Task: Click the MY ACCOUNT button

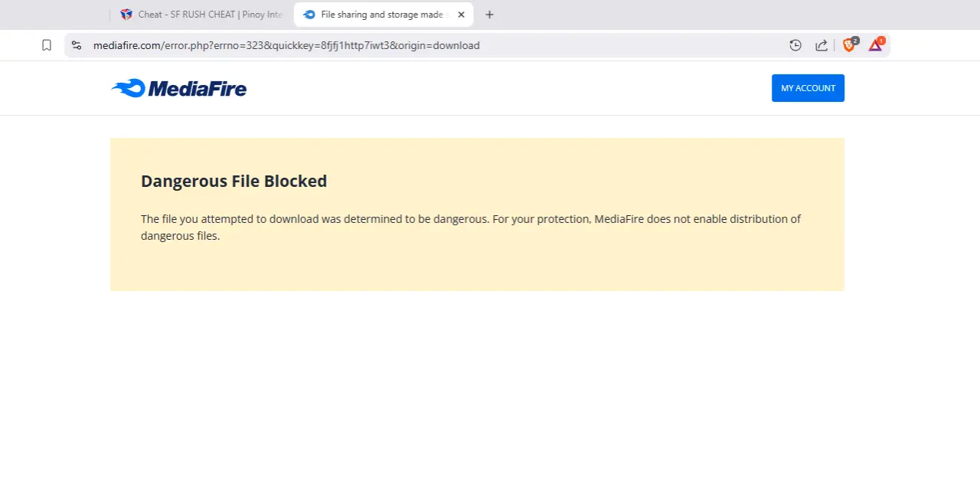Action: point(808,88)
